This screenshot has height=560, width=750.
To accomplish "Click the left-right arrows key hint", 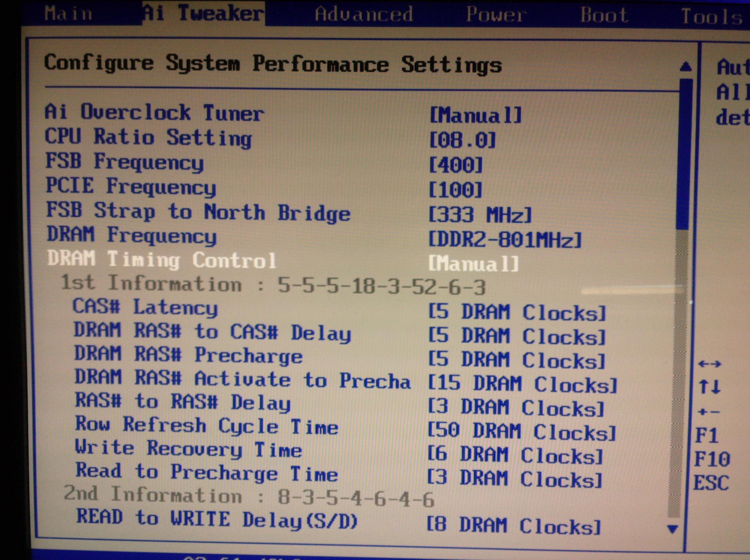I will click(709, 364).
